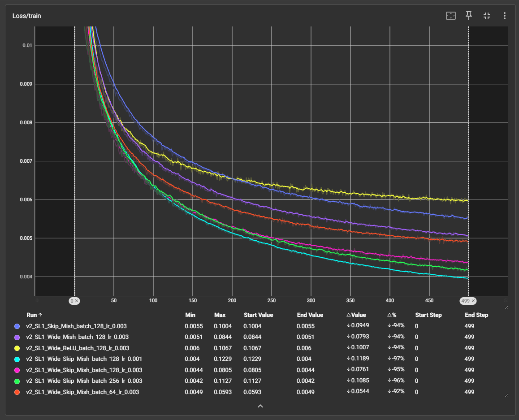Viewport: 519px width, 420px height.
Task: Select run name v2_SL1_Wide_Skip_Mish_batch_64_lr_0.003
Action: [82, 392]
